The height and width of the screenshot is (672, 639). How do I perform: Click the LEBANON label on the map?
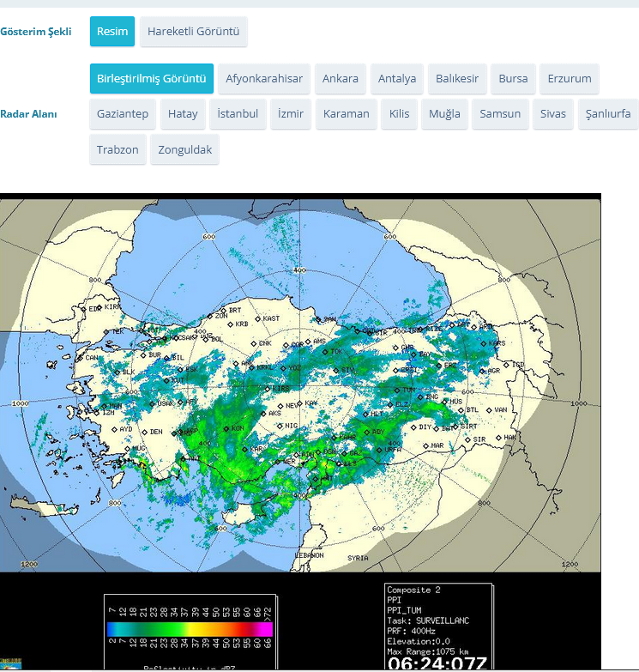tap(310, 555)
